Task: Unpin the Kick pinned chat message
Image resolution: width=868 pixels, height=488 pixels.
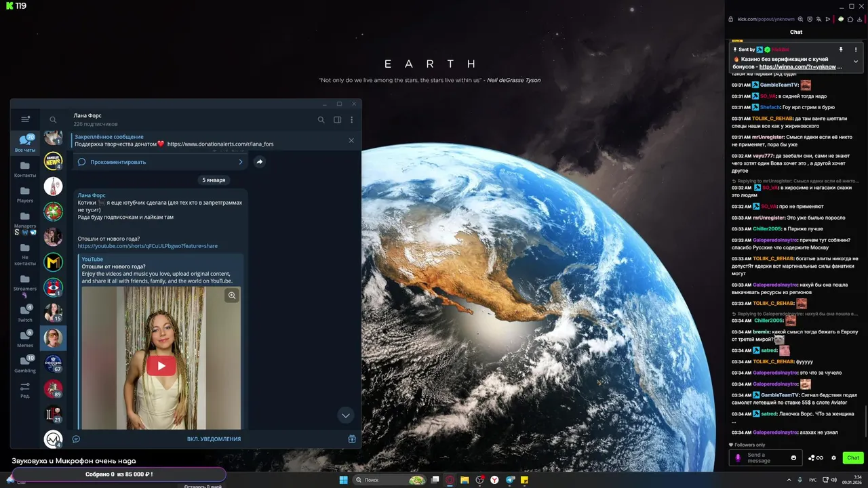Action: [x=841, y=49]
